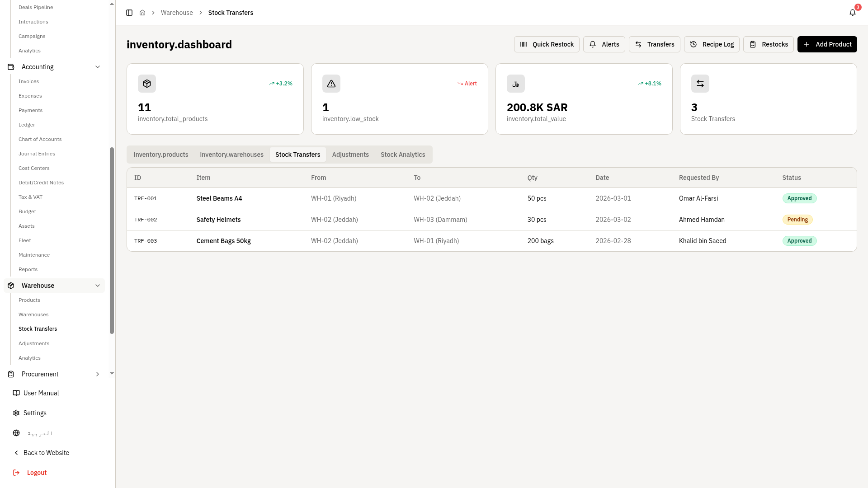
Task: Click the low stock warning triangle icon
Action: point(331,84)
